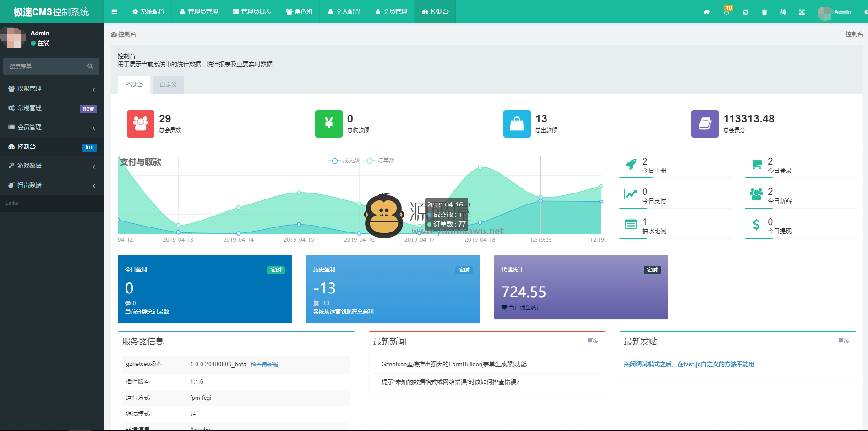Viewport: 868px width, 431px height.
Task: Click the line chart icon for 今日支付
Action: pos(631,194)
